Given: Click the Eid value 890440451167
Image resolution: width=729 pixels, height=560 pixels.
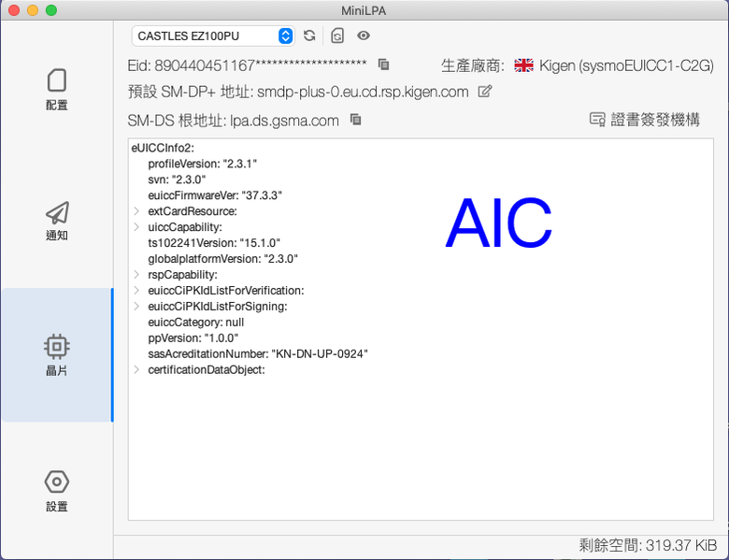Looking at the screenshot, I should coord(261,65).
